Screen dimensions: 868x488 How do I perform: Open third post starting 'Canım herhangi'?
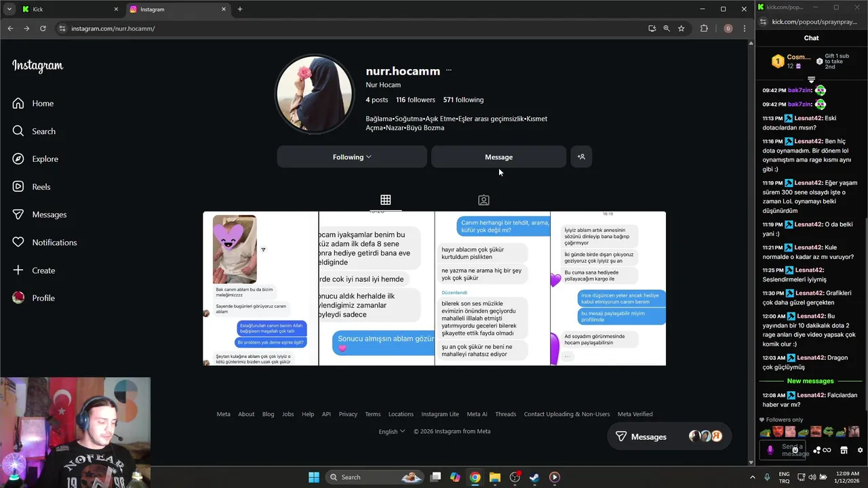click(x=492, y=289)
